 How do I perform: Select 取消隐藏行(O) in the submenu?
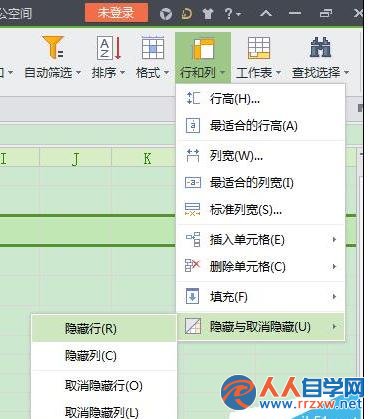click(104, 385)
